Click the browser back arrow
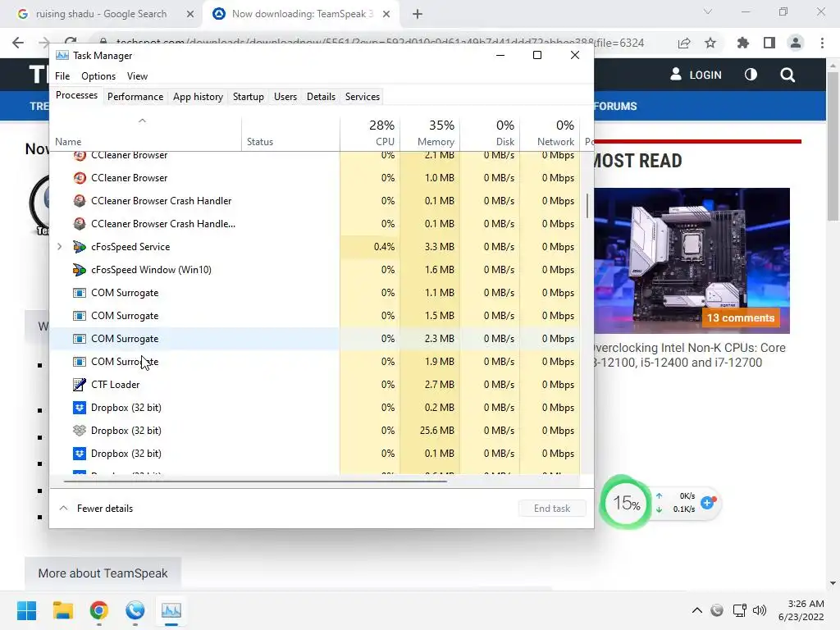Image resolution: width=840 pixels, height=630 pixels. pyautogui.click(x=18, y=43)
